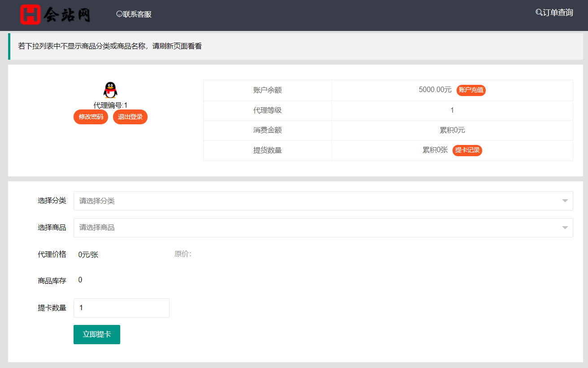Open the 提卡记录 records
The height and width of the screenshot is (368, 588).
pos(467,150)
